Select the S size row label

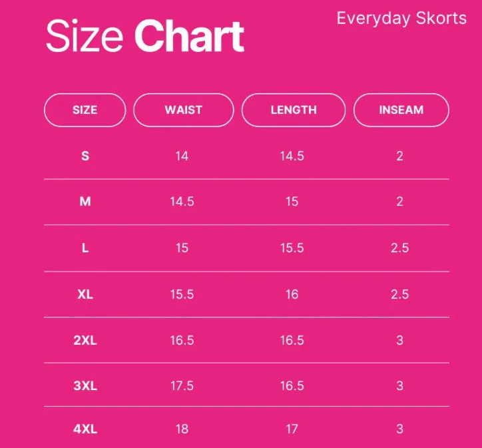tap(85, 156)
